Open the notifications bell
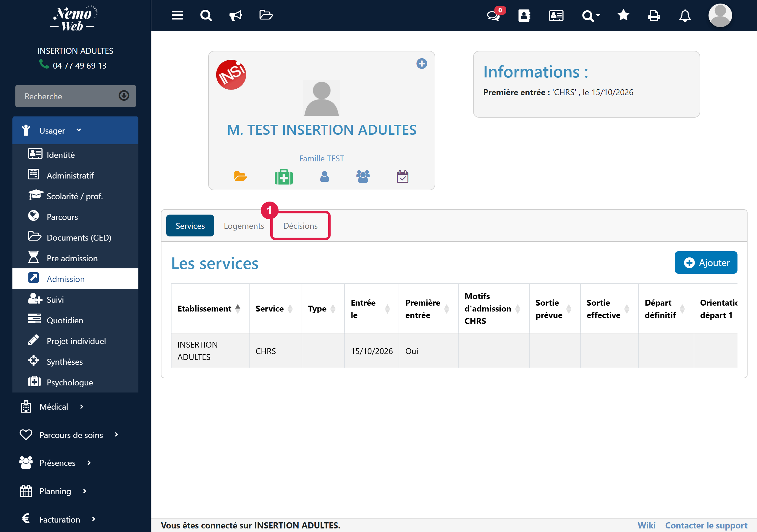757x532 pixels. point(685,15)
